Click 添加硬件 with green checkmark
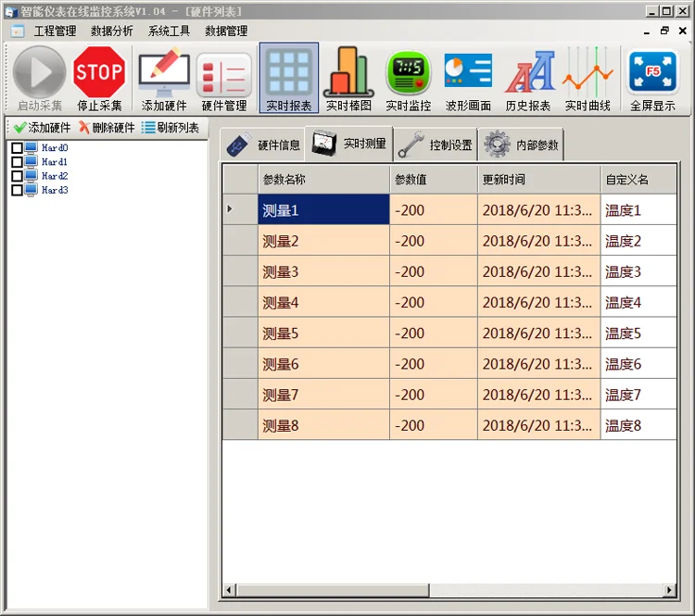This screenshot has width=695, height=616. 42,128
